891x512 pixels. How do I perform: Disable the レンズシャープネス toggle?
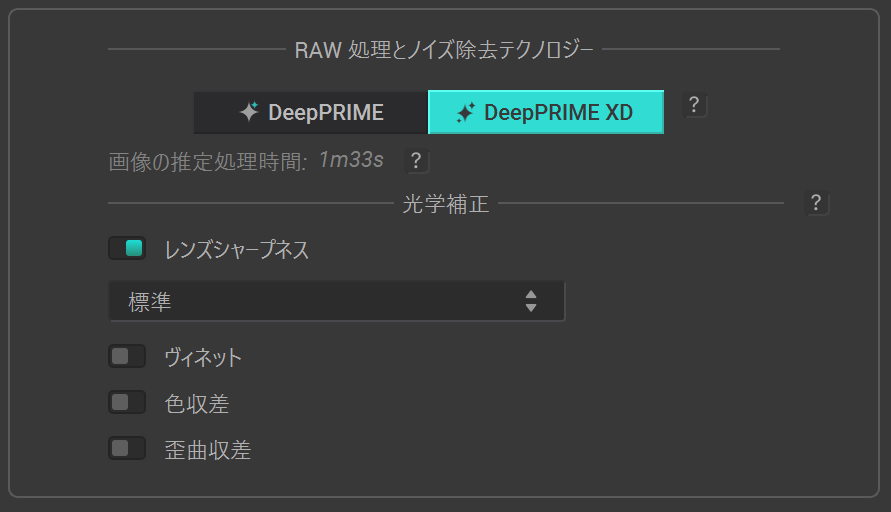pos(127,249)
